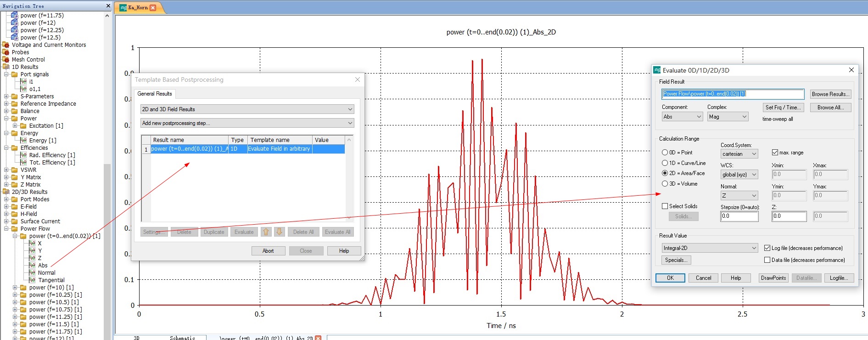Switch to the General Results tab
This screenshot has width=868, height=340.
pos(155,94)
